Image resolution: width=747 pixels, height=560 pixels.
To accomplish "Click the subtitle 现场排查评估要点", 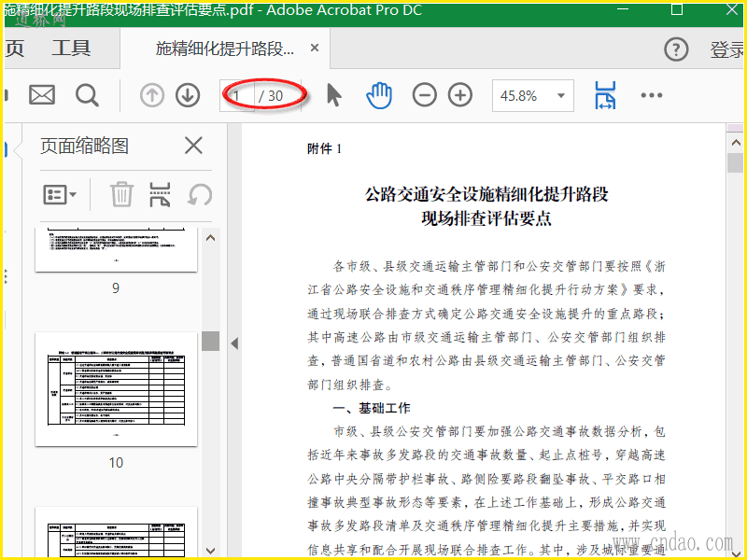I will [x=486, y=218].
